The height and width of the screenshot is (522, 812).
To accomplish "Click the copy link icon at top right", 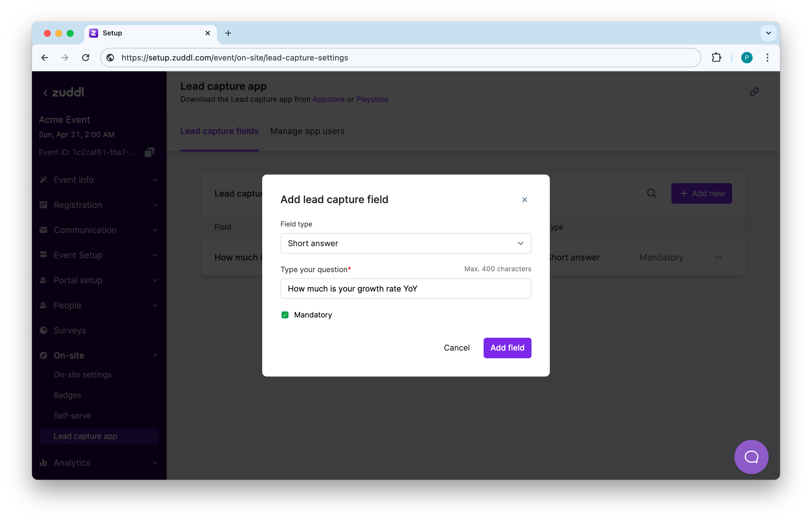I will (x=754, y=92).
